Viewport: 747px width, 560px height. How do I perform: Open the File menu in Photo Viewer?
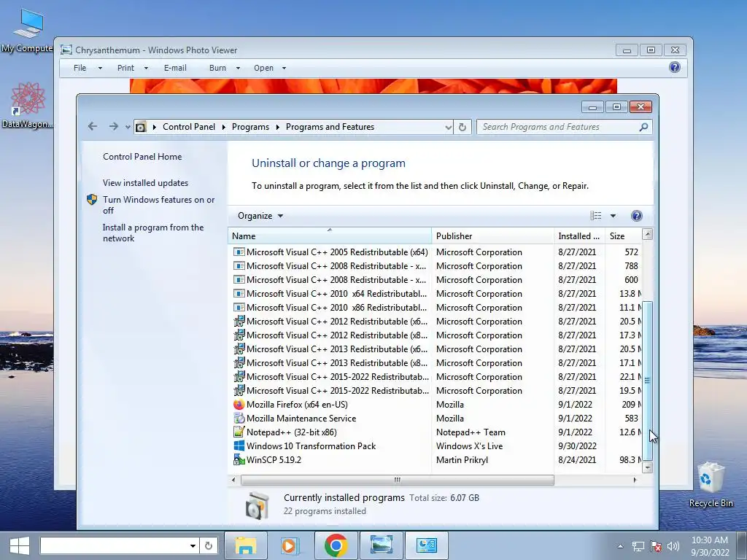pyautogui.click(x=88, y=68)
